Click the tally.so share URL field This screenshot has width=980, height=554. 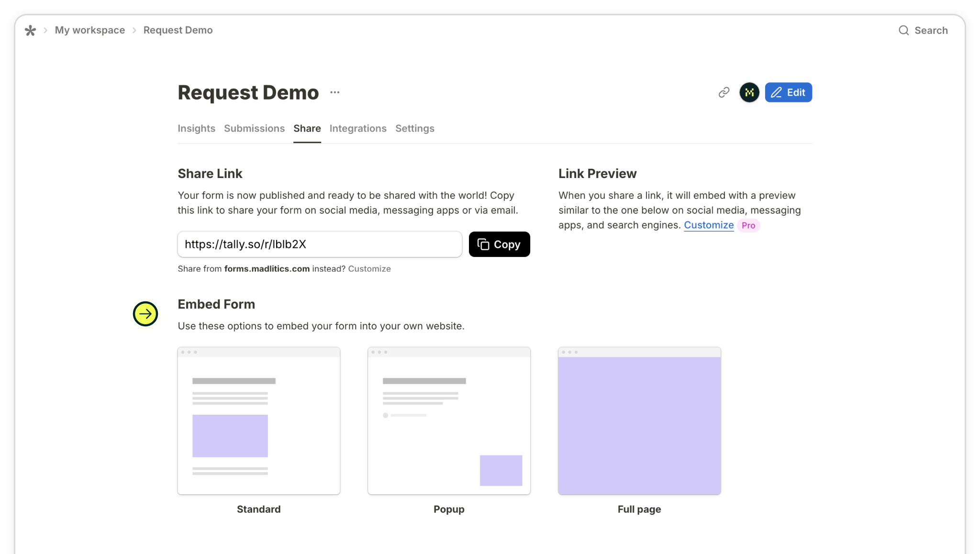pyautogui.click(x=319, y=244)
